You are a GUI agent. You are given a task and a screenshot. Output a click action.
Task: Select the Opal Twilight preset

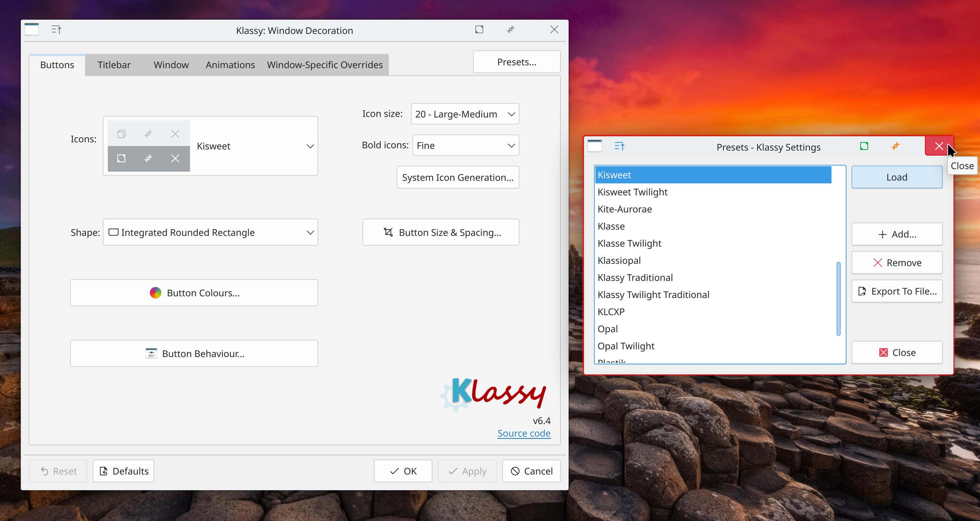point(713,346)
